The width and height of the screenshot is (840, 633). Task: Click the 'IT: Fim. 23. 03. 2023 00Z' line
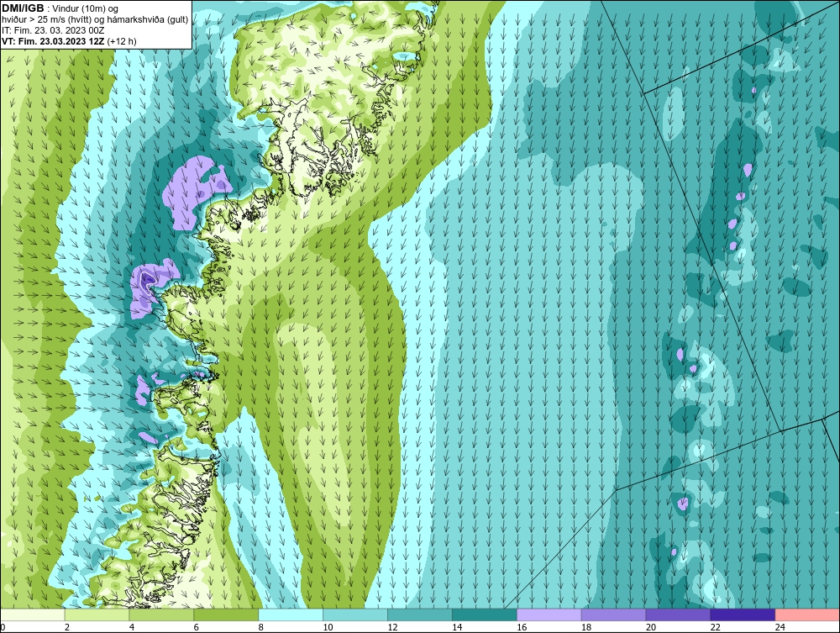pyautogui.click(x=53, y=30)
